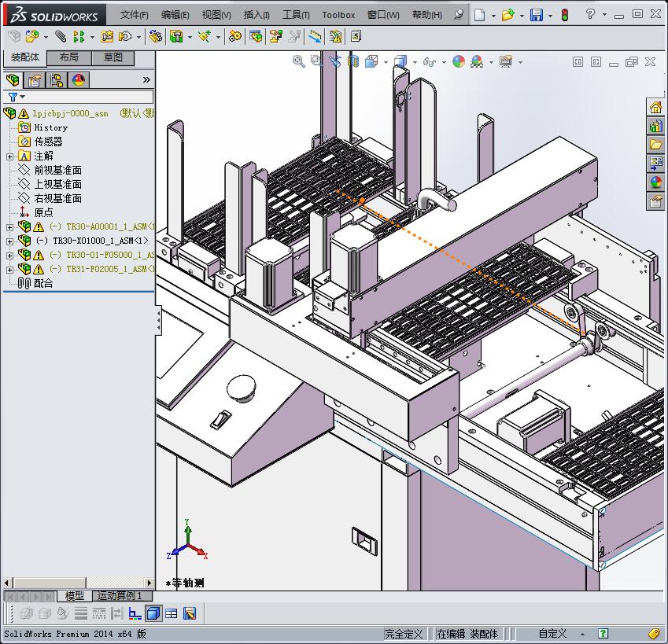Image resolution: width=668 pixels, height=644 pixels.
Task: Open the Section View tool
Action: pos(352,61)
